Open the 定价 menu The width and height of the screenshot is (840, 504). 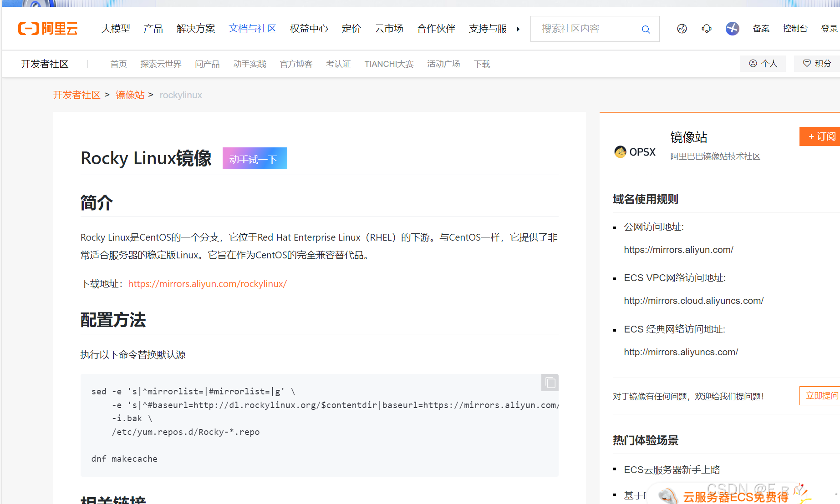point(351,29)
